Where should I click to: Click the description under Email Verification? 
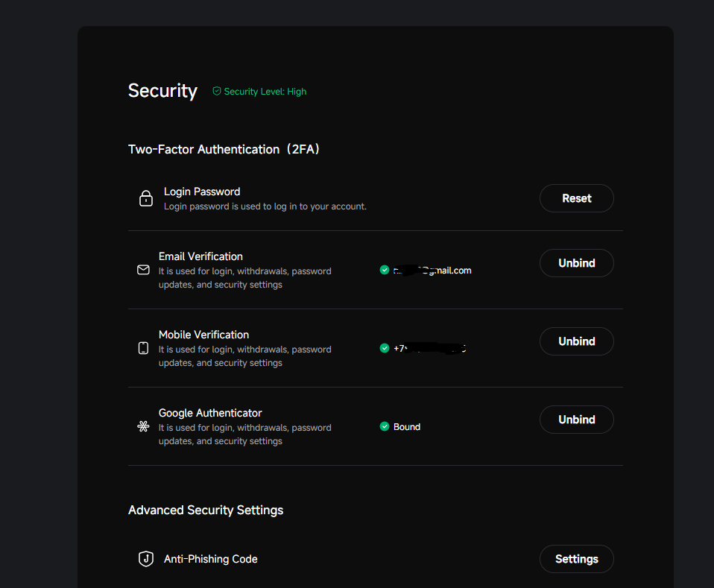[x=245, y=278]
